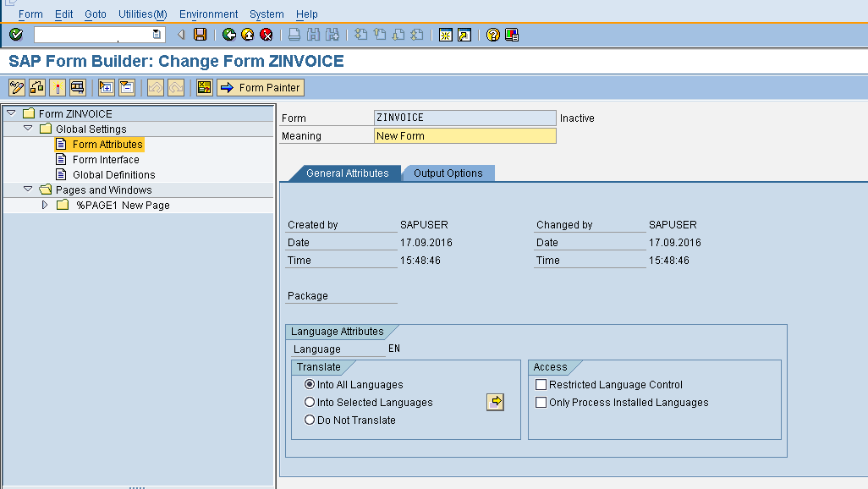The width and height of the screenshot is (868, 489).
Task: Expand the %PAGE1 New Page node
Action: coord(44,205)
